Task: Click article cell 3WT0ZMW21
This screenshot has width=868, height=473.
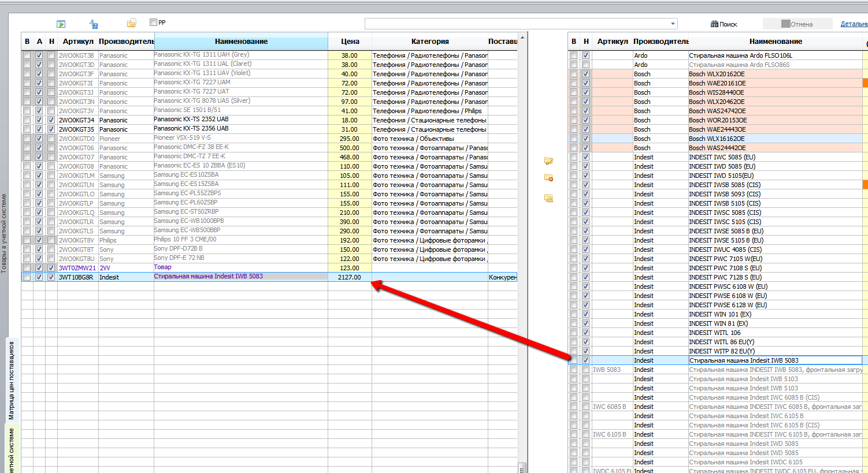Action: coord(78,268)
